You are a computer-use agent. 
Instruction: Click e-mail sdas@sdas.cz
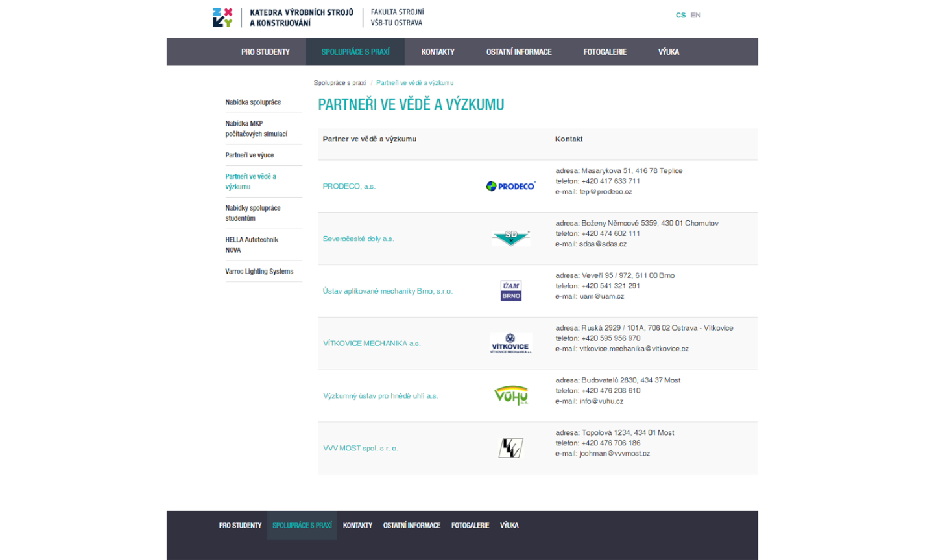pos(603,244)
